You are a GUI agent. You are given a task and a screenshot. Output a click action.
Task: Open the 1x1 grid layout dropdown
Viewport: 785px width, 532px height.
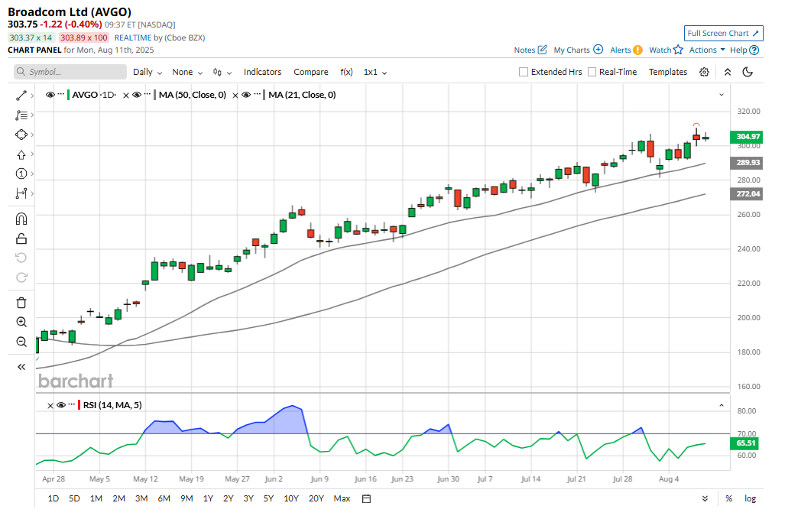click(x=375, y=72)
